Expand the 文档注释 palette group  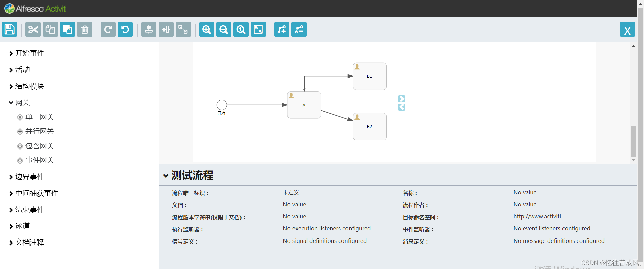pos(27,243)
